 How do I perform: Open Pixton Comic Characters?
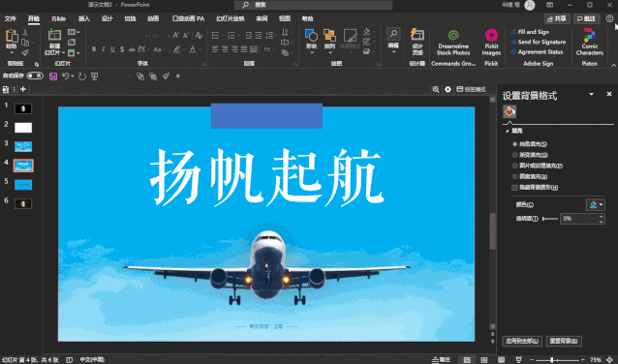coord(590,43)
